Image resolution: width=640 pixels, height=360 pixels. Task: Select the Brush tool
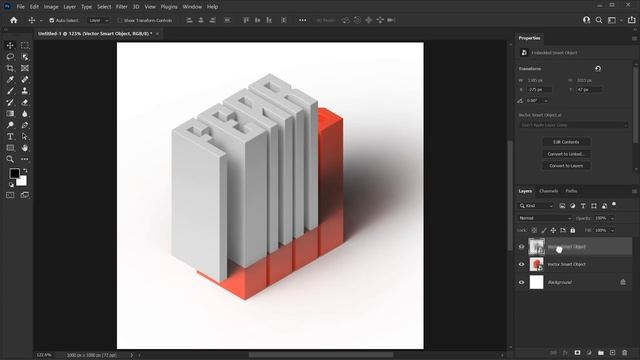click(10, 91)
